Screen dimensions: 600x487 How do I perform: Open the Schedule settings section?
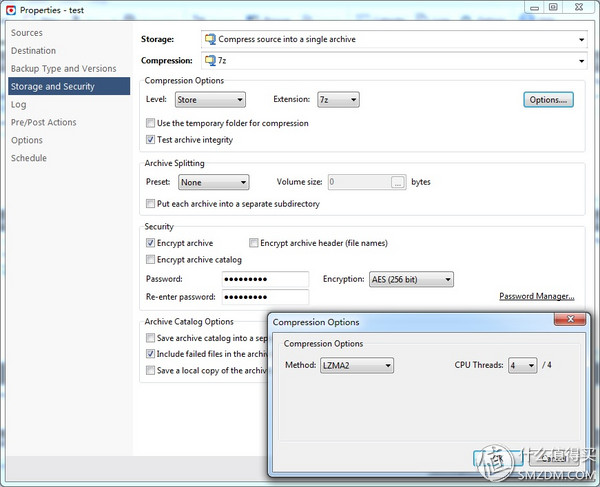coord(29,158)
